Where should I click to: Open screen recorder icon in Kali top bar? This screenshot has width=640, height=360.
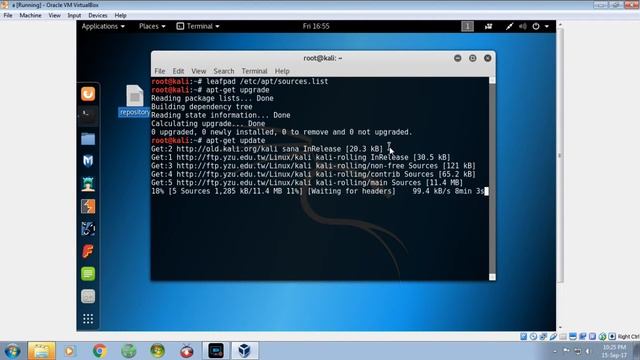(x=488, y=26)
